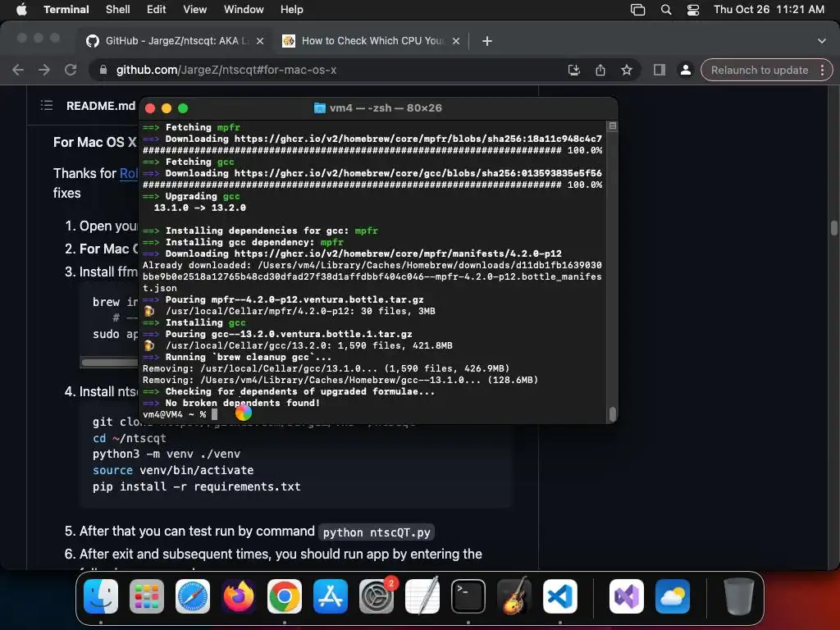Image resolution: width=840 pixels, height=630 pixels.
Task: Open Google Chrome Dock icon
Action: (285, 596)
